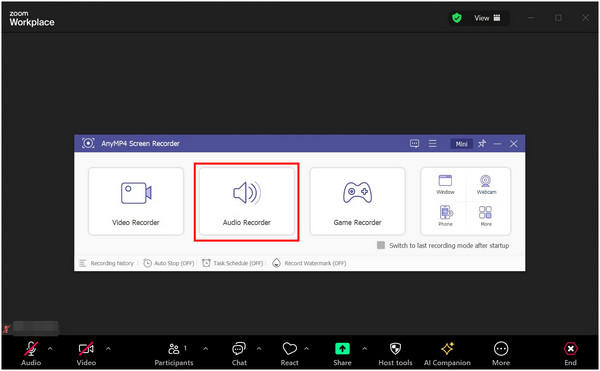
Task: Click the End meeting button
Action: click(570, 354)
